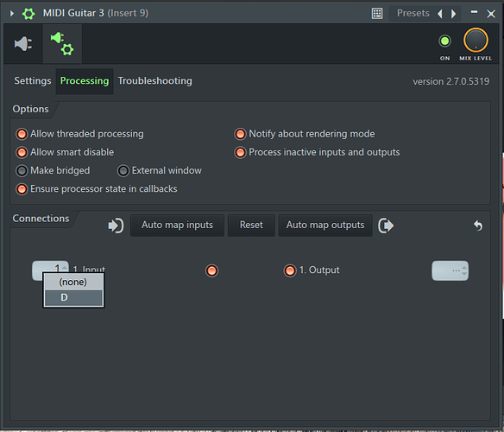This screenshot has width=504, height=432.
Task: Toggle Notify about rendering mode
Action: 240,134
